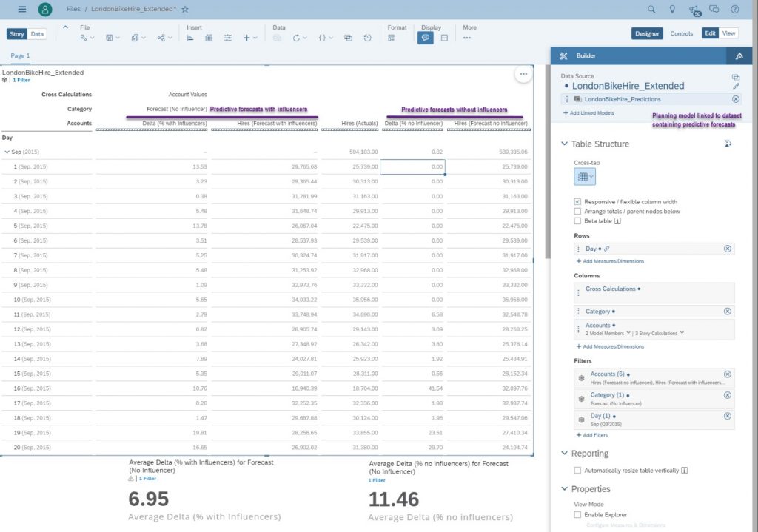Switch to the Designer panel
The height and width of the screenshot is (532, 758).
tap(647, 33)
